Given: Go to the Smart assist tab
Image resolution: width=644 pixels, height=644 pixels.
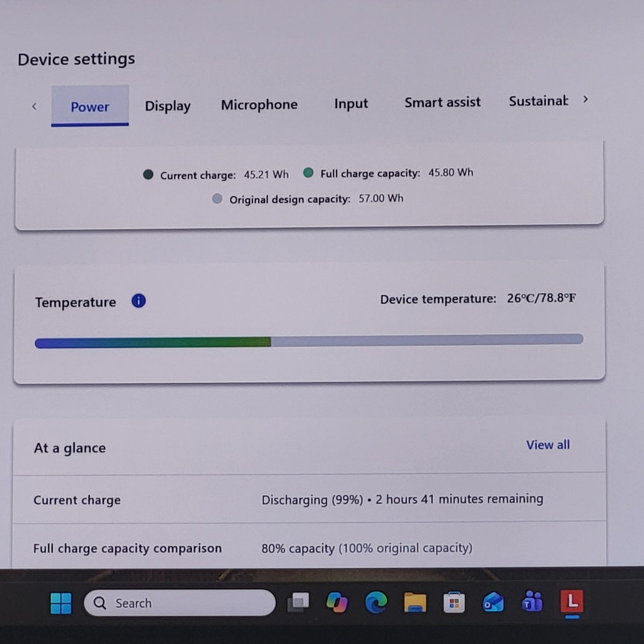Looking at the screenshot, I should click(443, 102).
